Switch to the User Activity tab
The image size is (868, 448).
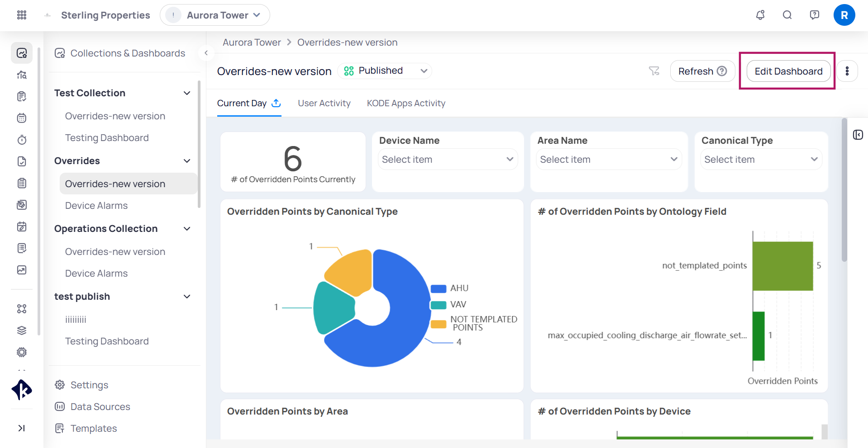(x=324, y=104)
